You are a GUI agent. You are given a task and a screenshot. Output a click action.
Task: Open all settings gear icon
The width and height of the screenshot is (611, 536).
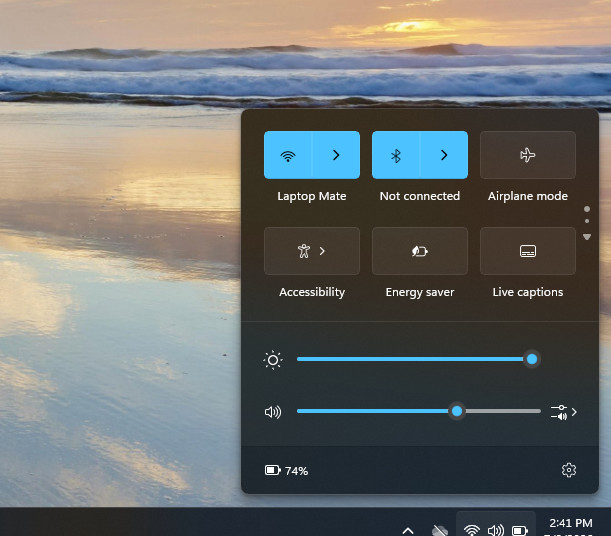pyautogui.click(x=569, y=470)
